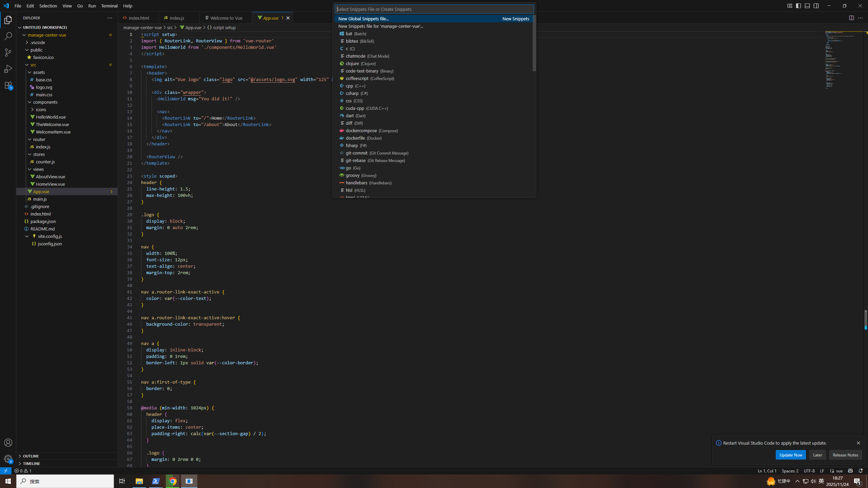The height and width of the screenshot is (488, 868).
Task: Click the Update Now button
Action: coord(790,455)
